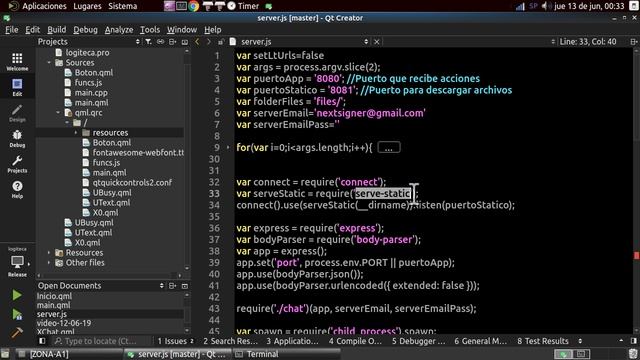Toggle the file writable lock icon
Screen dimensions: 640x360
tap(220, 42)
